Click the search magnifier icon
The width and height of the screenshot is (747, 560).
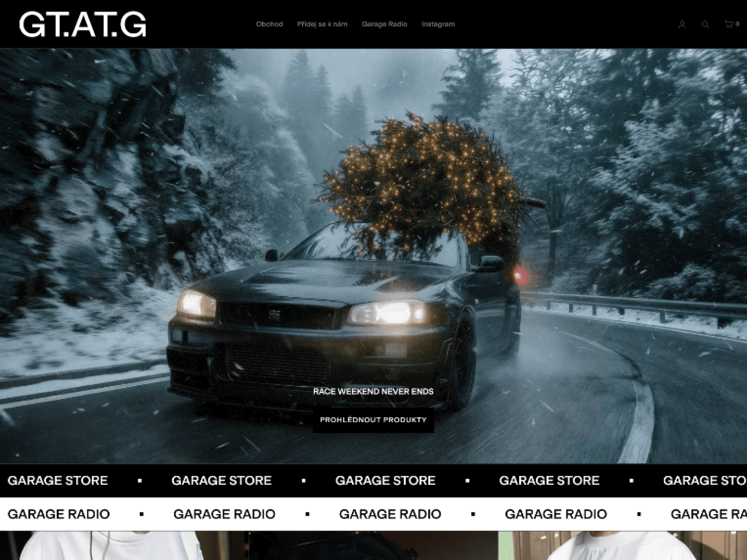705,24
